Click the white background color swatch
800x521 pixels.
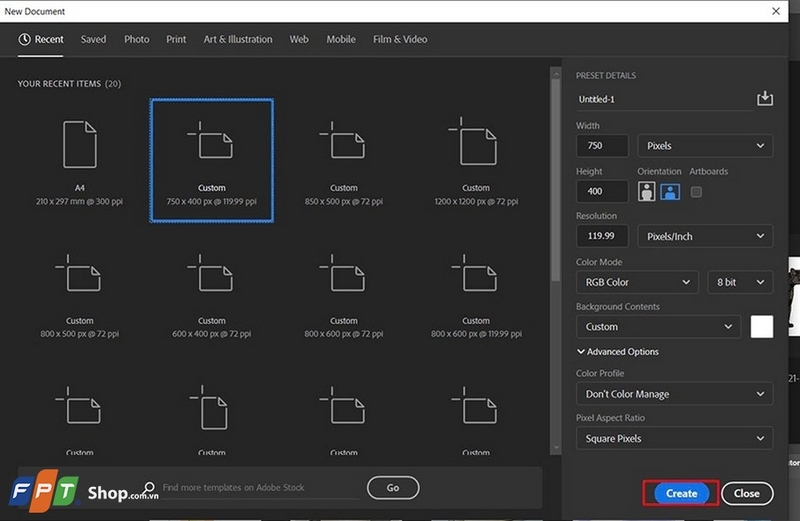coord(761,327)
